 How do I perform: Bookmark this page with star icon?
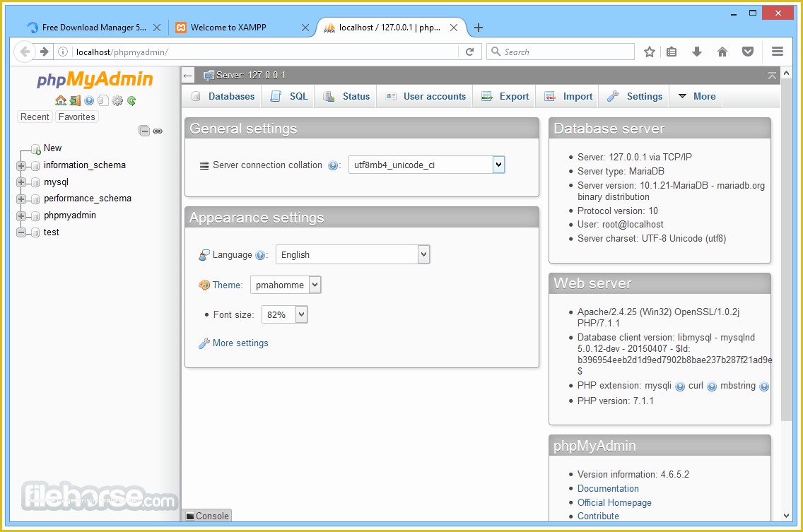650,52
